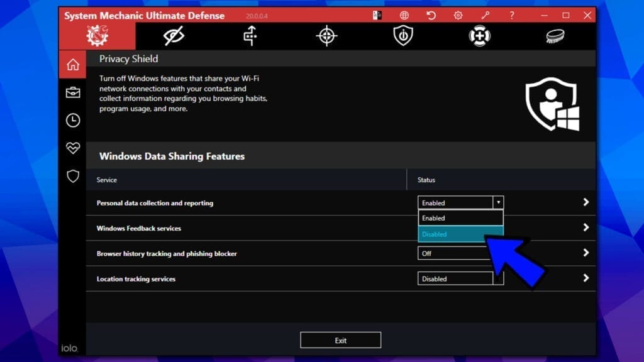
Task: Close the System Mechanic window
Action: pyautogui.click(x=588, y=16)
